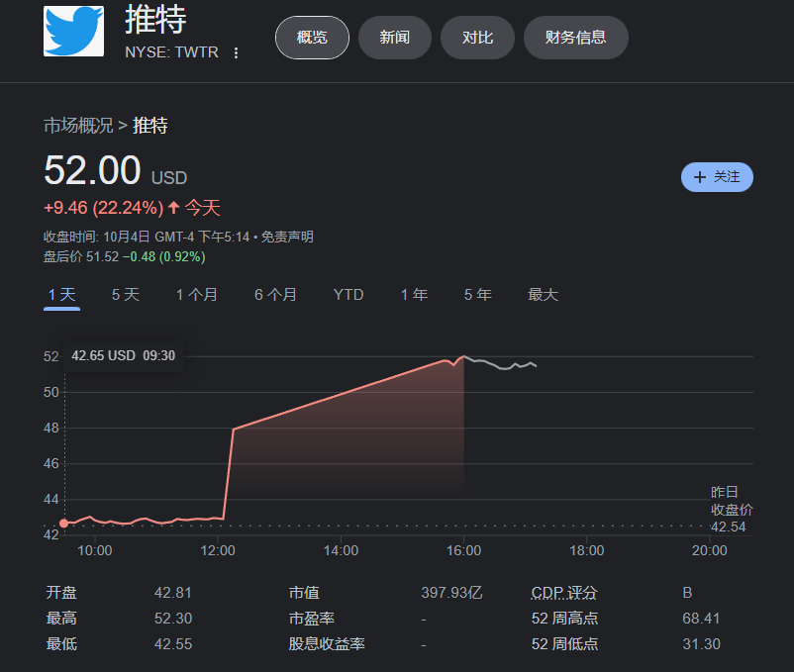Viewport: 794px width, 672px height.
Task: Click the 收盘时间 10月4日 timestamp
Action: 147,237
